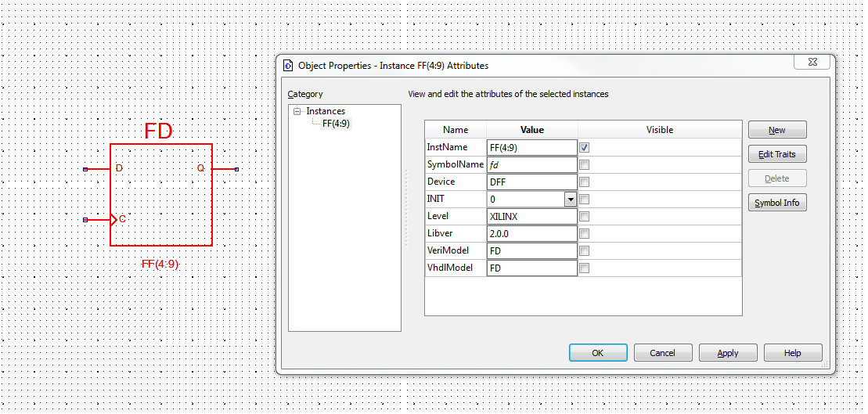Screen dimensions: 868x414
Task: Open Help for the dialog
Action: [793, 353]
